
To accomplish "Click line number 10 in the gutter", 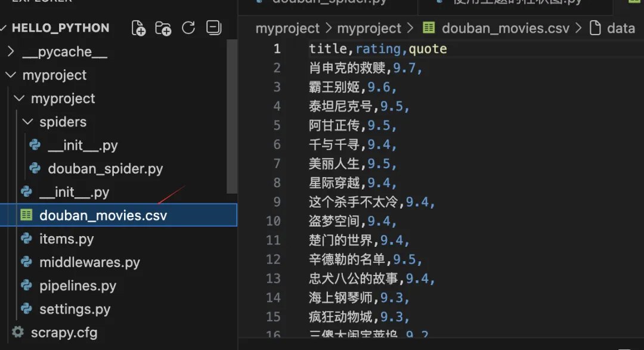I will (273, 221).
